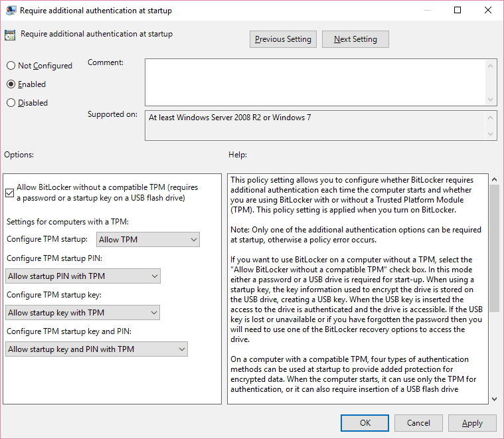Click the 'Configure TPM startup PIN:' label
Image resolution: width=504 pixels, height=439 pixels.
[54, 258]
